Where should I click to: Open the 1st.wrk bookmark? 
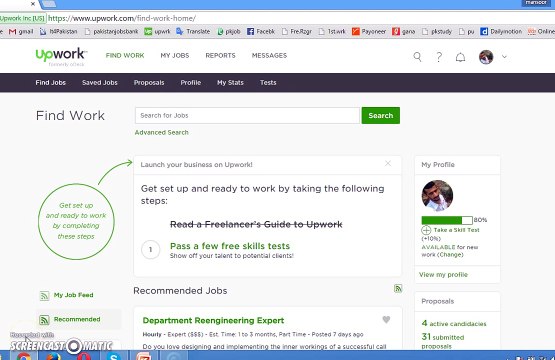[332, 32]
